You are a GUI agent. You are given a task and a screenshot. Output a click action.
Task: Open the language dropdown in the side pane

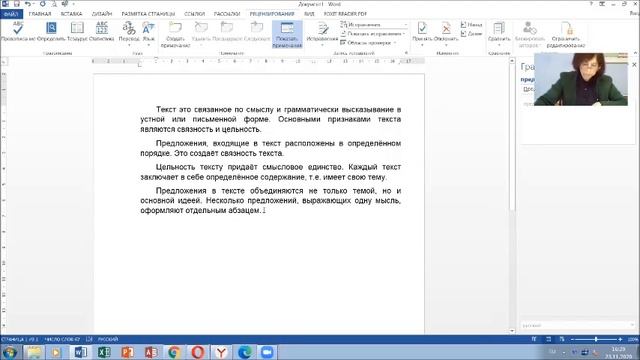coord(578,325)
